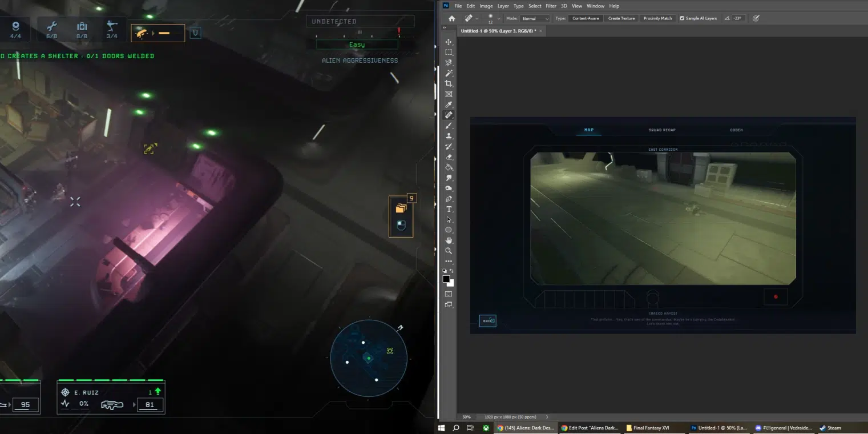Open the Window menu
This screenshot has width=868, height=434.
595,6
